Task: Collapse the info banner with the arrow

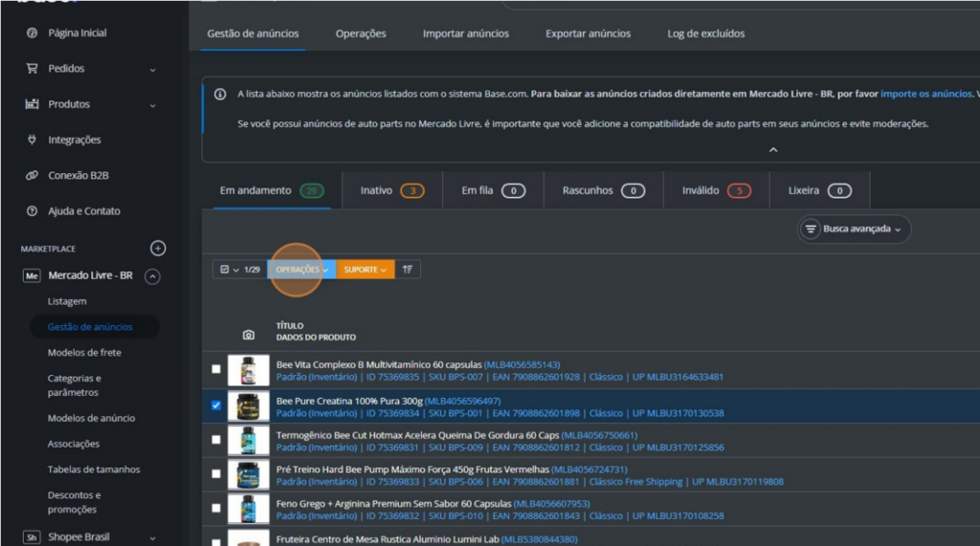Action: coord(773,149)
